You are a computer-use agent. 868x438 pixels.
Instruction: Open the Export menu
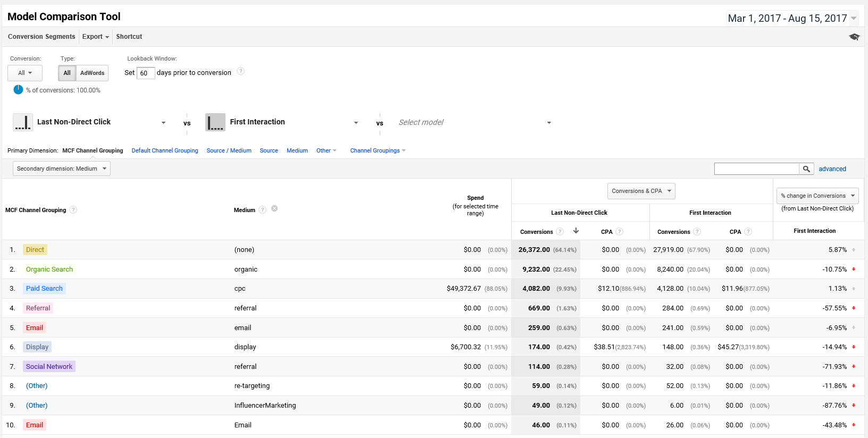click(95, 37)
